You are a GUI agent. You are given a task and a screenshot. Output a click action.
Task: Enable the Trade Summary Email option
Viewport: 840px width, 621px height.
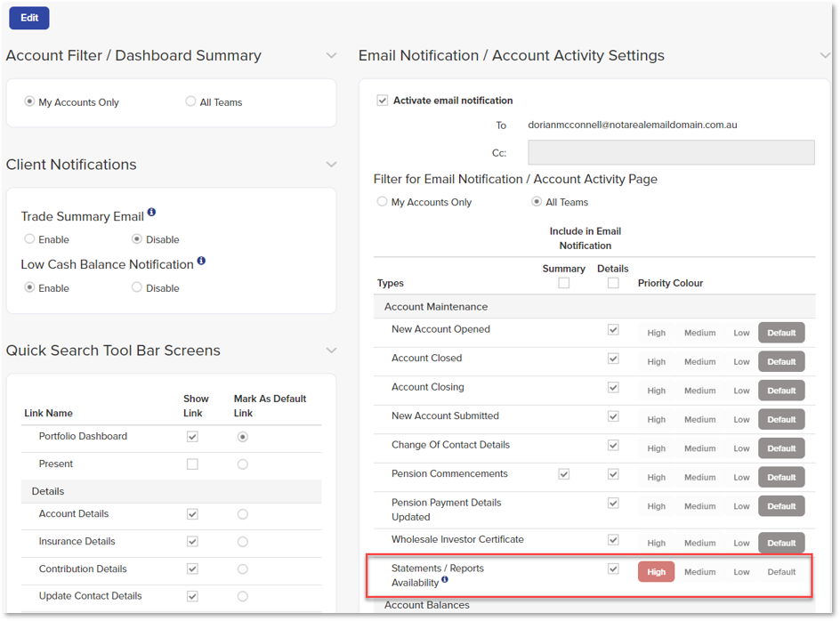coord(28,238)
